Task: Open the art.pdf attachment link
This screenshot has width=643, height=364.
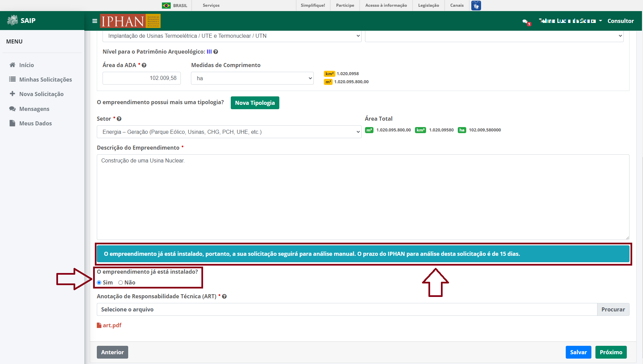Action: [x=112, y=325]
